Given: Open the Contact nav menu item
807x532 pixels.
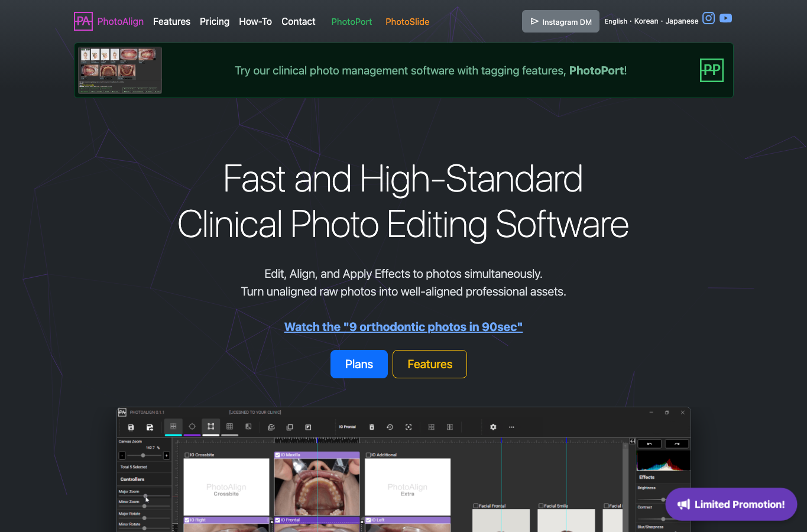Looking at the screenshot, I should (x=299, y=21).
